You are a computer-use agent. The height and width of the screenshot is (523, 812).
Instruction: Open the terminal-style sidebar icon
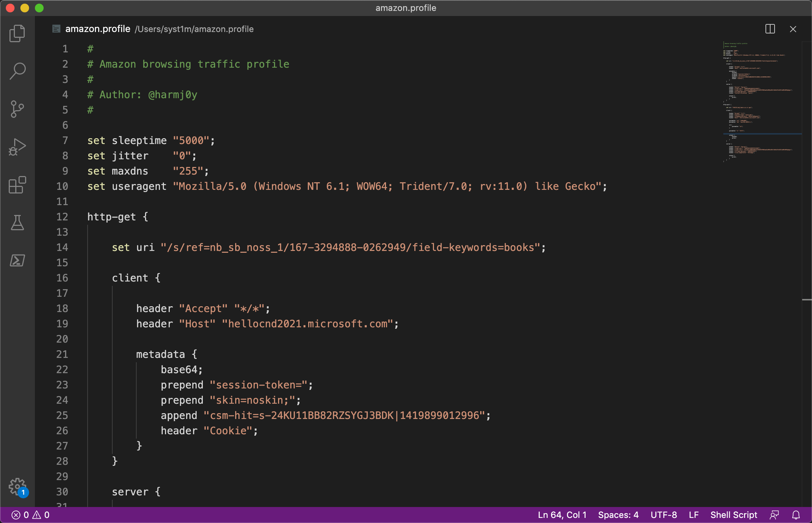17,260
